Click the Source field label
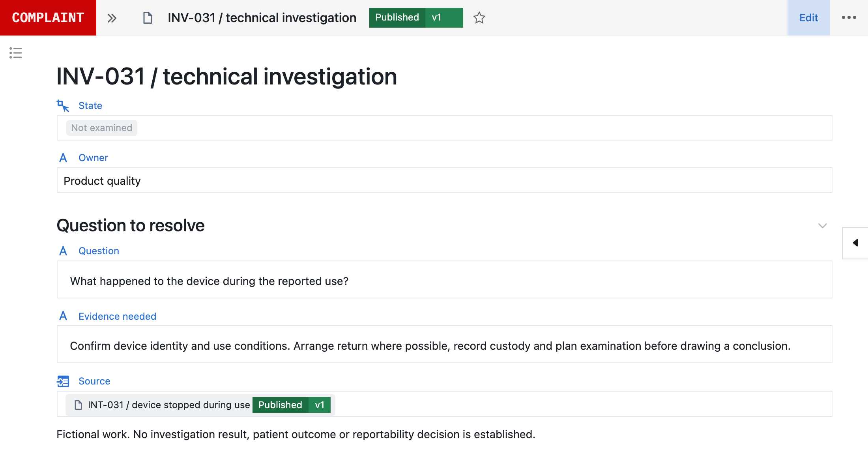Viewport: 868px width, 450px height. [94, 381]
